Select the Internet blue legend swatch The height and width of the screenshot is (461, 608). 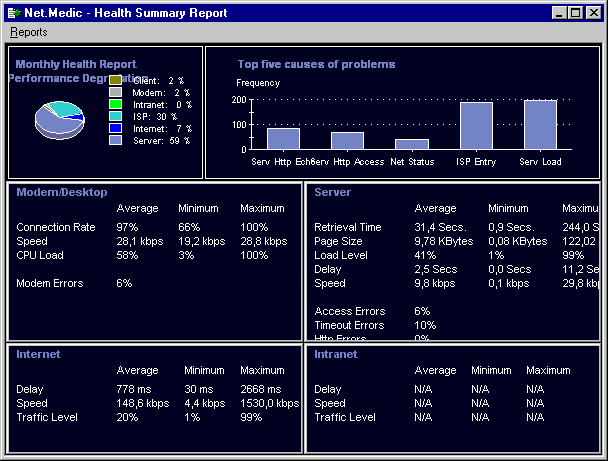coord(115,128)
